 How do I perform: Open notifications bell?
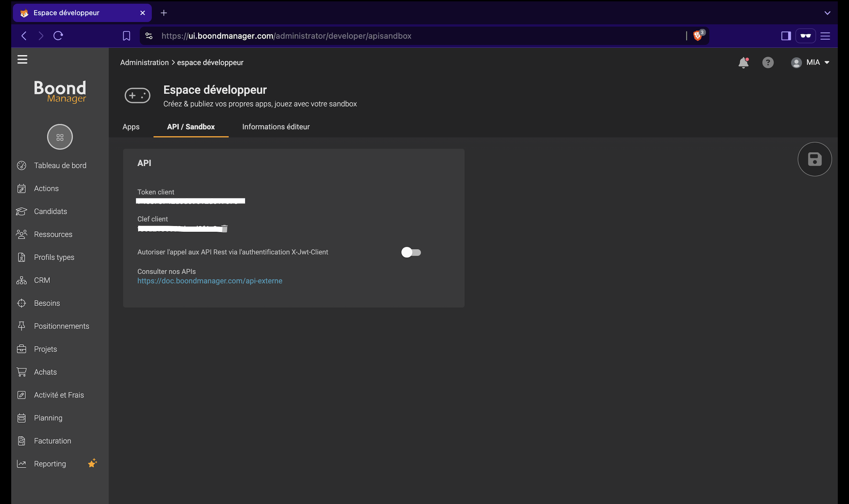coord(743,62)
